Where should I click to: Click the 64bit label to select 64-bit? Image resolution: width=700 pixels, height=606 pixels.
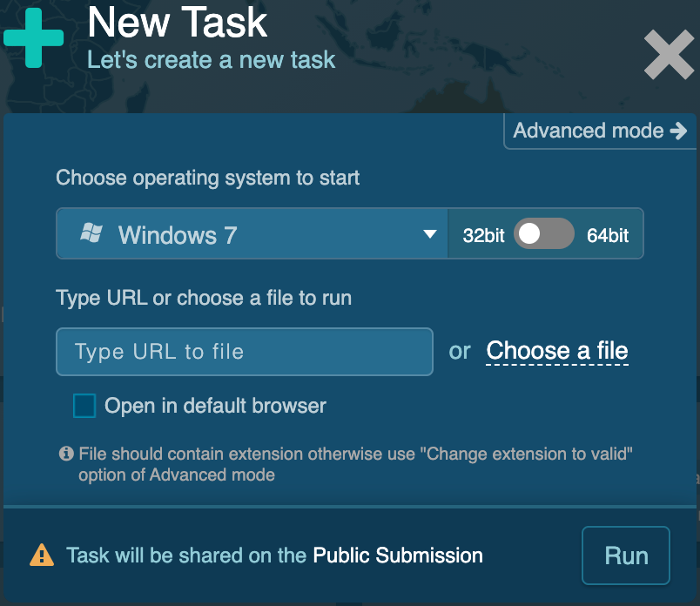pyautogui.click(x=608, y=235)
